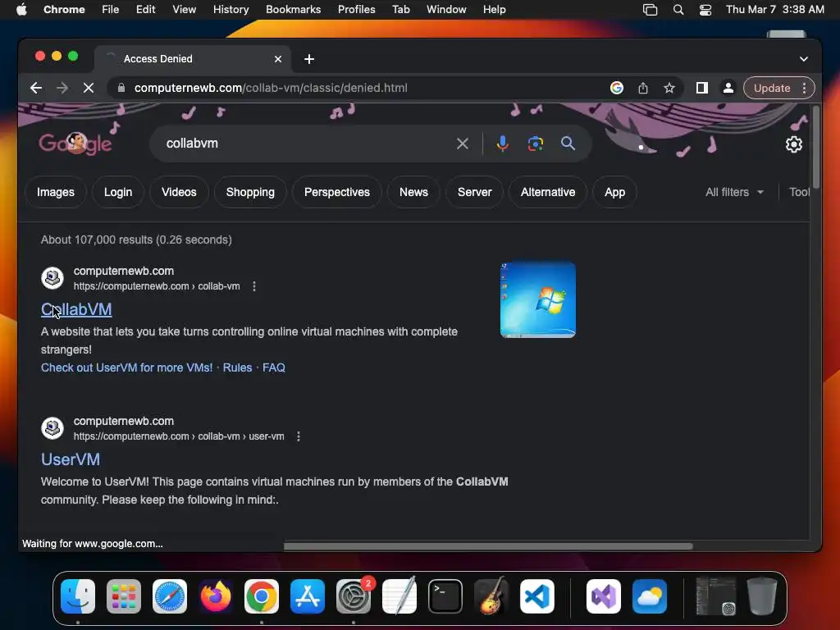Expand the tab search chevron
Viewport: 840px width, 630px height.
pyautogui.click(x=804, y=59)
